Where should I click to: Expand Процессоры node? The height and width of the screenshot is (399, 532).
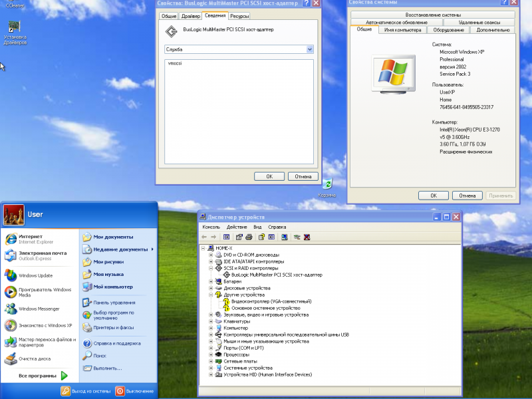[211, 354]
